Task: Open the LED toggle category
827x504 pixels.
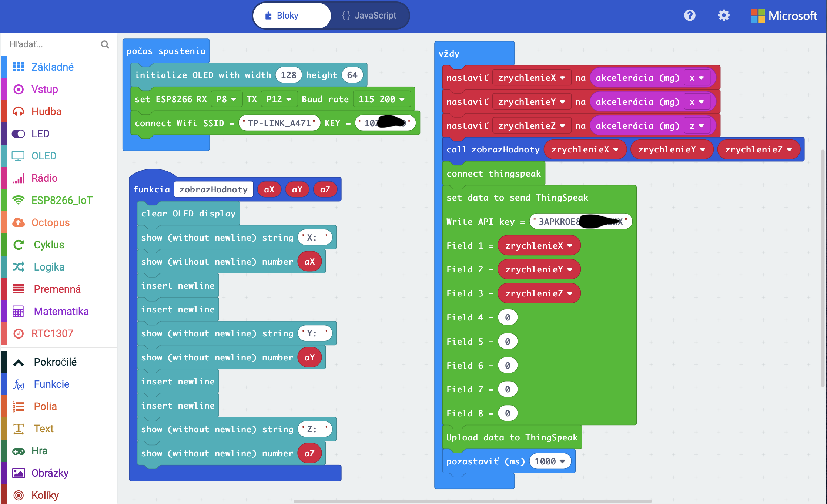Action: 40,134
